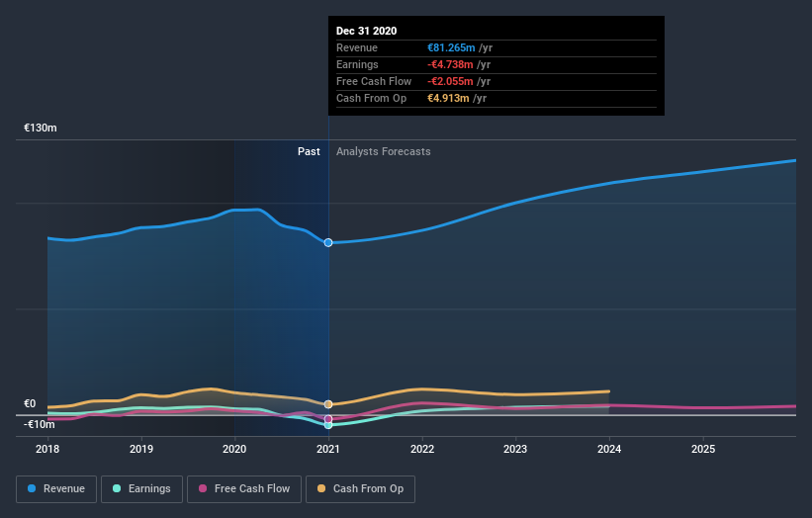Click the orange Cash From Op legend dot

[x=321, y=488]
